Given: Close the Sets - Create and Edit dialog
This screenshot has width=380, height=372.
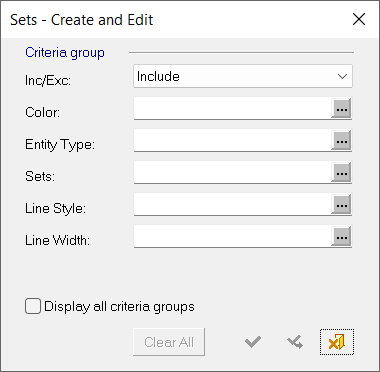Looking at the screenshot, I should tap(359, 19).
